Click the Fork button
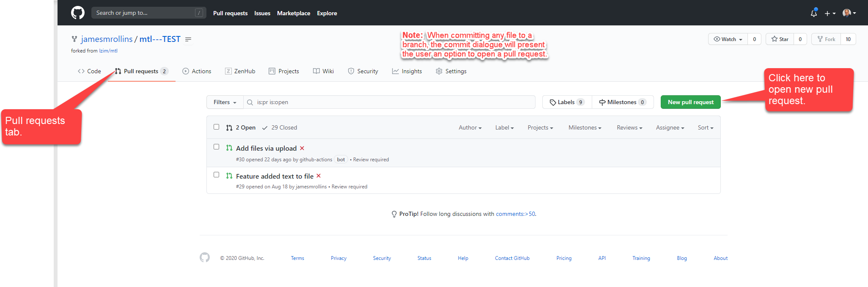This screenshot has height=287, width=868. click(826, 39)
